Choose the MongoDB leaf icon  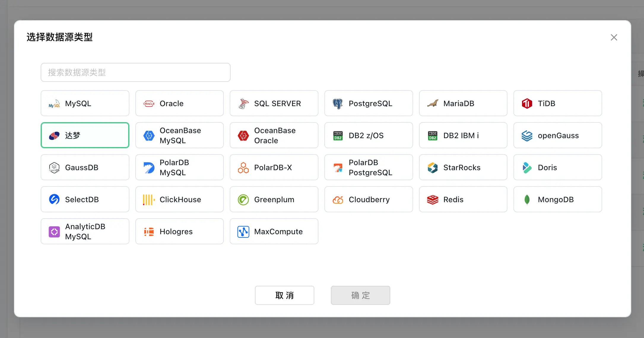(x=527, y=200)
